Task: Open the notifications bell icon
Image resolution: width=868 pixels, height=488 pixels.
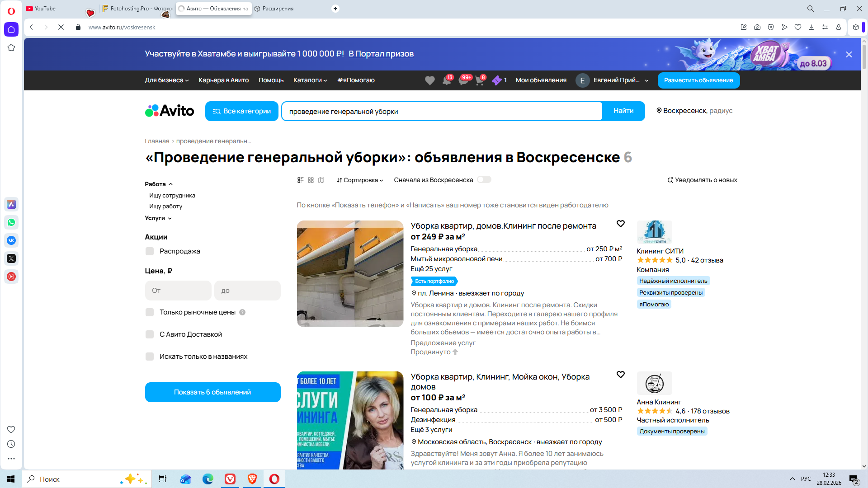Action: tap(446, 81)
